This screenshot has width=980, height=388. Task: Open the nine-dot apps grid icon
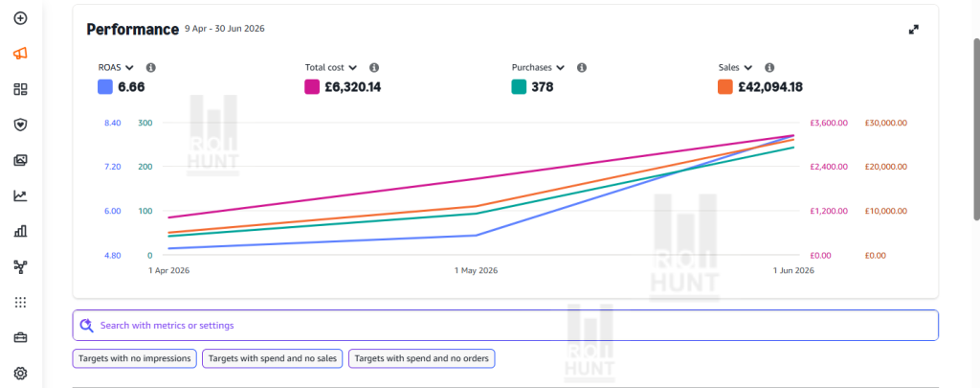click(20, 303)
